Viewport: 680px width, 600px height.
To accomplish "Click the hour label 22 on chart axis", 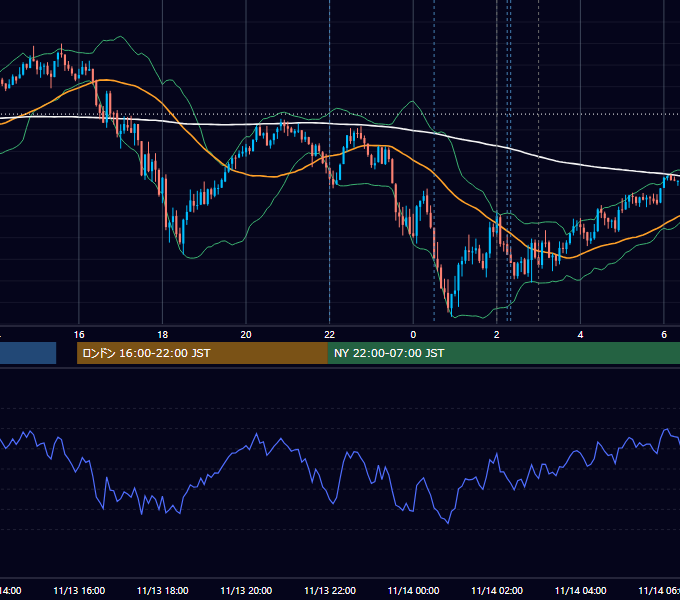I will [x=330, y=335].
